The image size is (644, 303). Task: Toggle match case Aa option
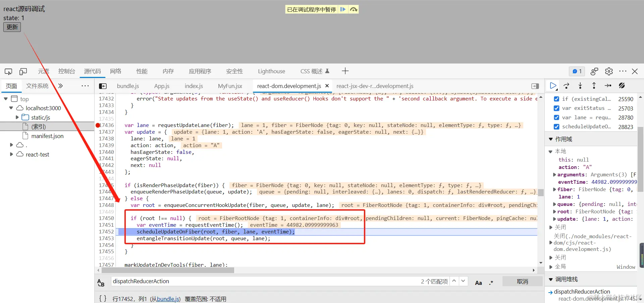(x=479, y=283)
